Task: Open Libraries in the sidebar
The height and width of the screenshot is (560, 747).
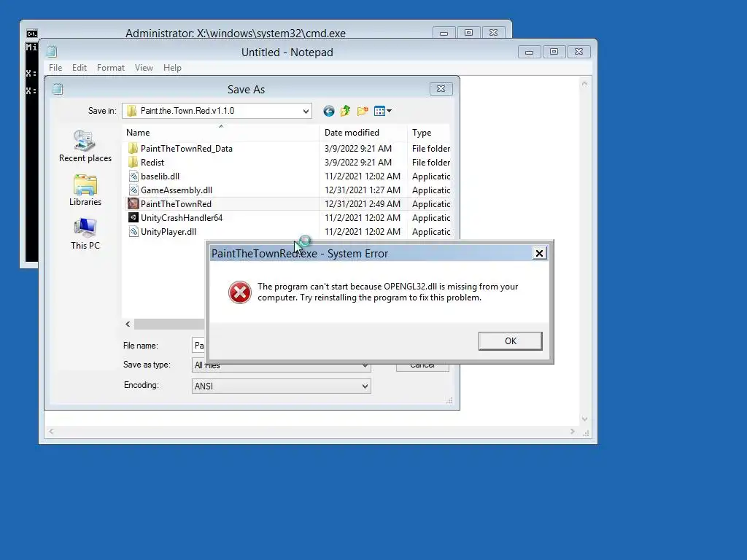Action: [85, 190]
